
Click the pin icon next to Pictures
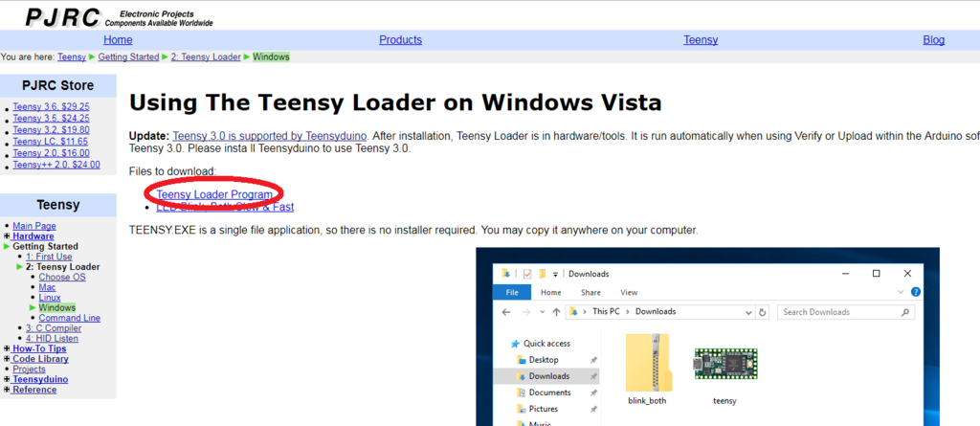tap(593, 409)
